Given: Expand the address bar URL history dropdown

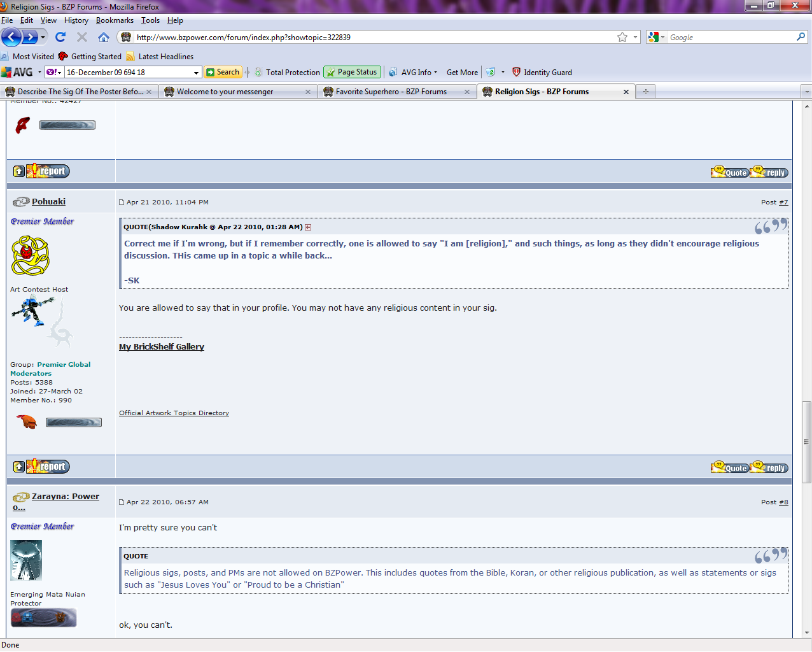Looking at the screenshot, I should (x=635, y=37).
